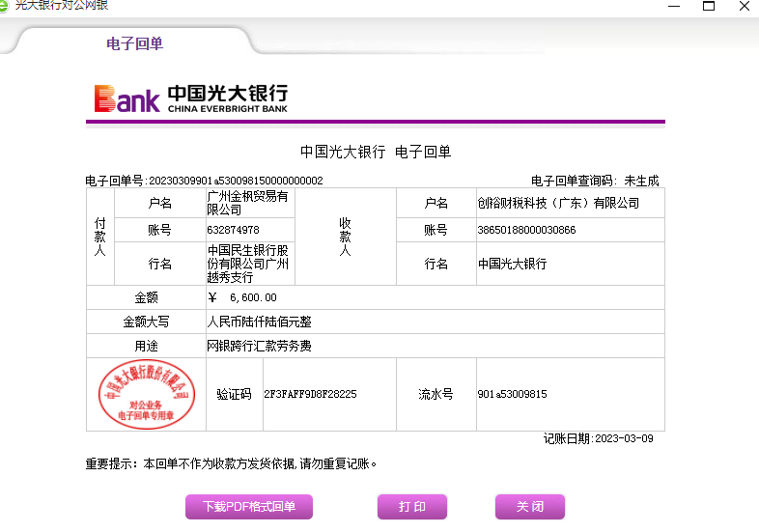The height and width of the screenshot is (532, 759).
Task: Download the receipt via 下载PDF格式回单 button
Action: [249, 506]
